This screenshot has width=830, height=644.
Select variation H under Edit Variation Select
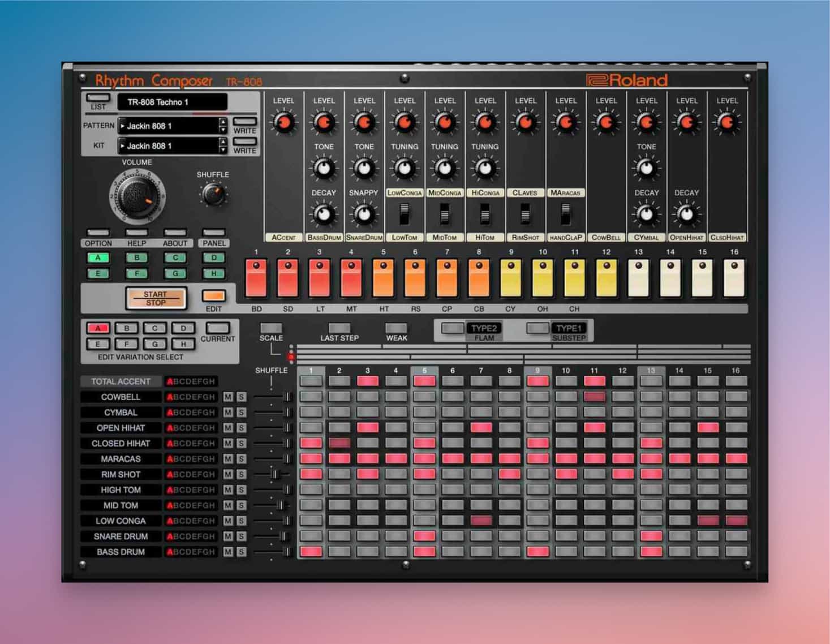click(x=183, y=344)
